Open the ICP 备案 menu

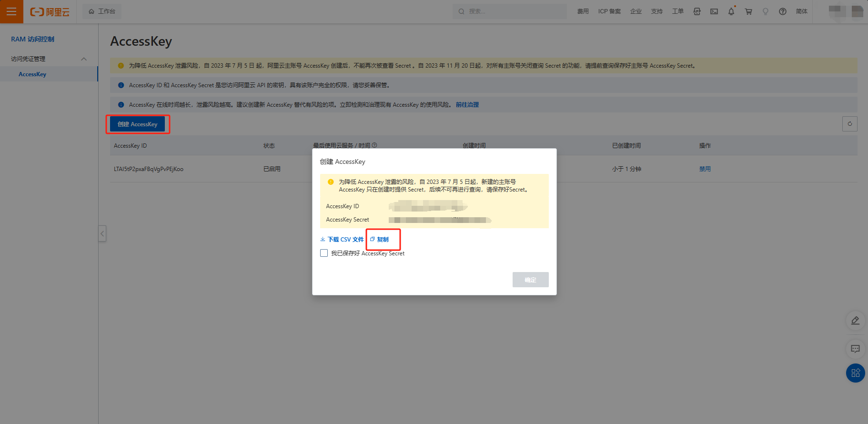pos(609,11)
